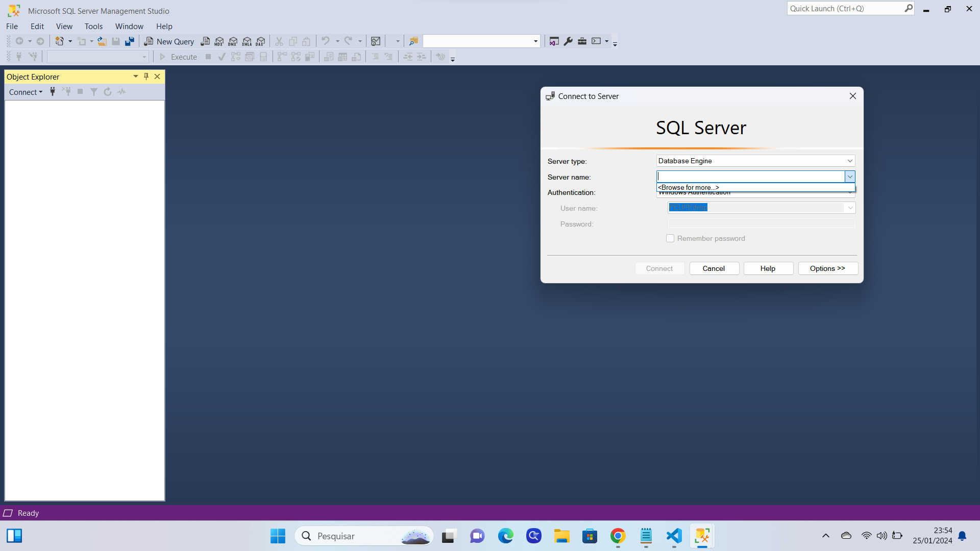Open Analysis Services MDX Query icon
This screenshot has width=980, height=551.
click(219, 41)
